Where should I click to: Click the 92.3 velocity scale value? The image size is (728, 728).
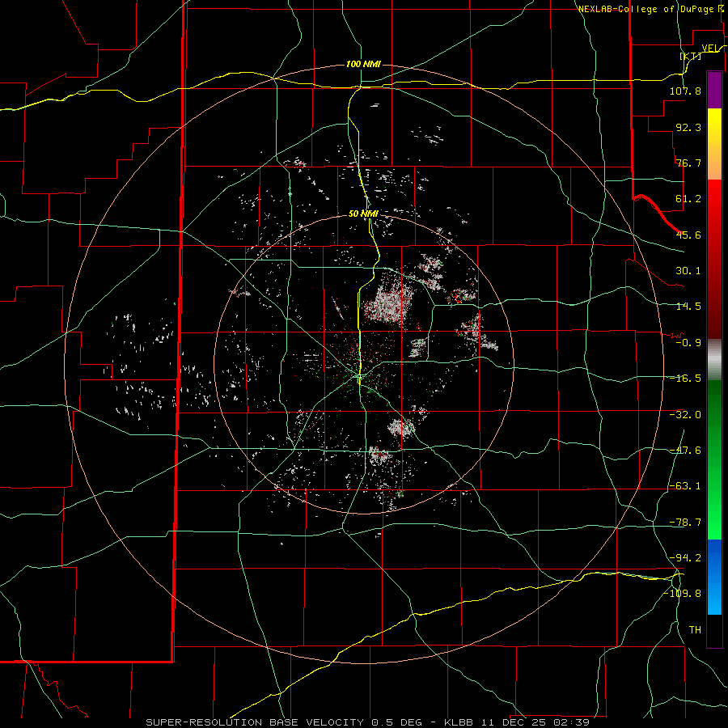click(688, 127)
